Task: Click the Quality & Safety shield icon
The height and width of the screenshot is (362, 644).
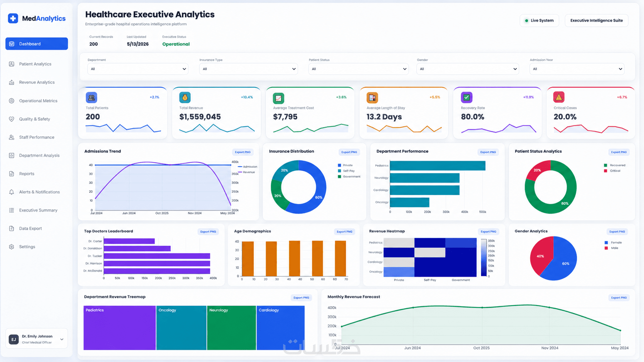Action: (x=12, y=119)
